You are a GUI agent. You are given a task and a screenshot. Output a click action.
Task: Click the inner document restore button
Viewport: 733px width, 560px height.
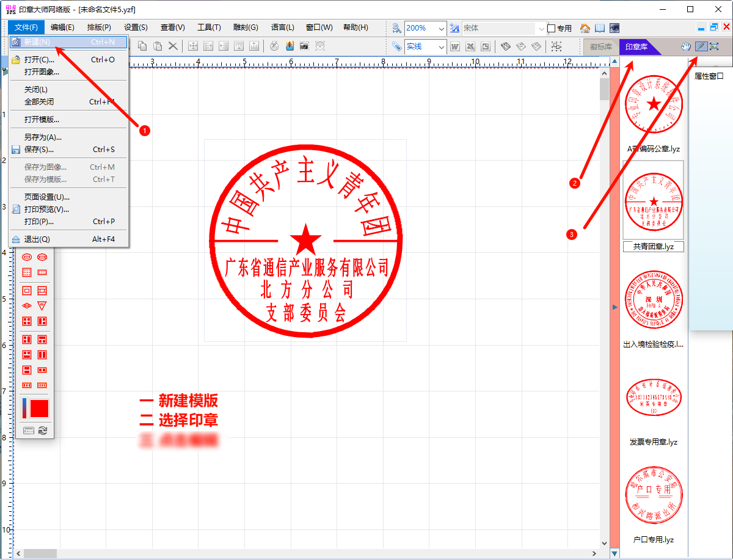(714, 27)
